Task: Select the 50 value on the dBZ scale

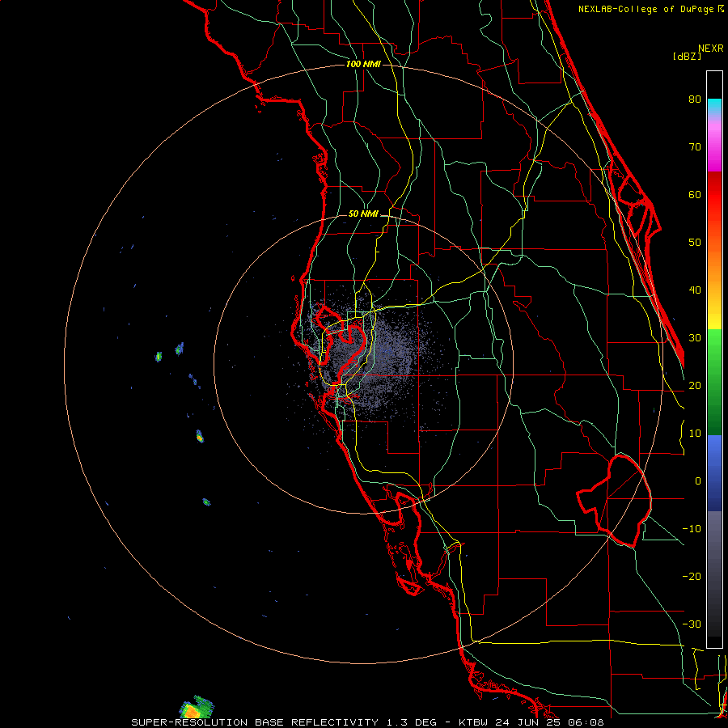Action: pos(695,243)
